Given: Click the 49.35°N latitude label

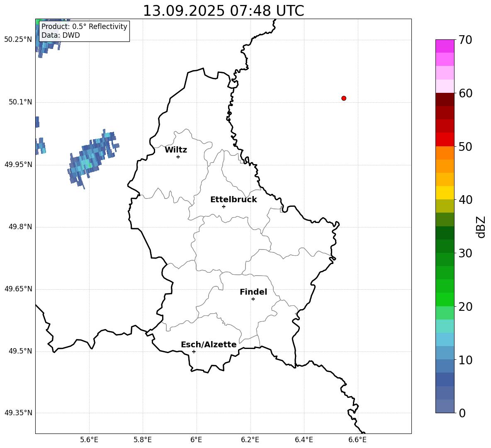Looking at the screenshot, I should click(18, 413).
